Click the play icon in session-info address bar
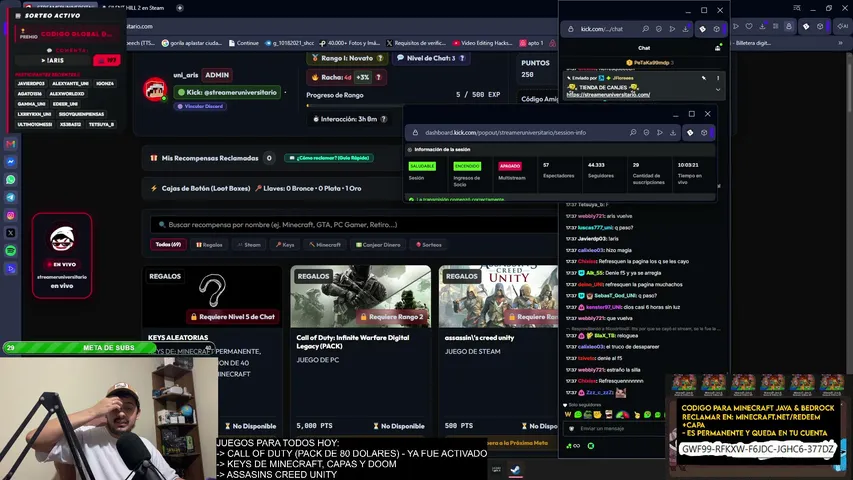The width and height of the screenshot is (853, 480). coord(660,133)
